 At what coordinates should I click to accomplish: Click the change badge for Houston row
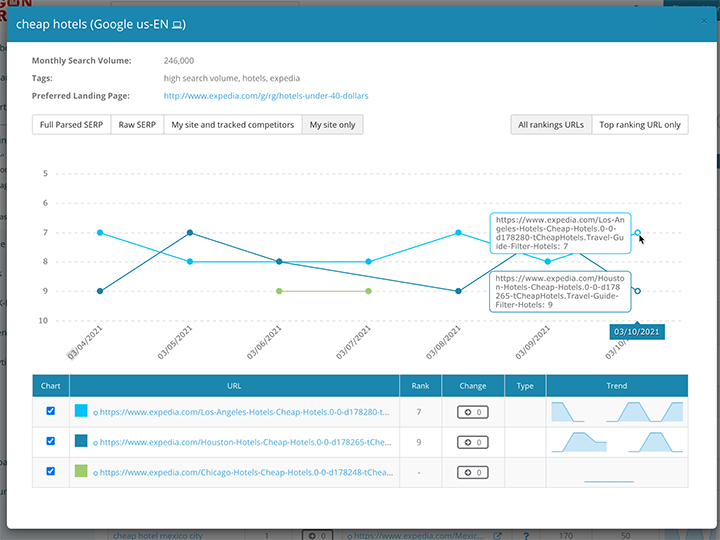click(472, 442)
